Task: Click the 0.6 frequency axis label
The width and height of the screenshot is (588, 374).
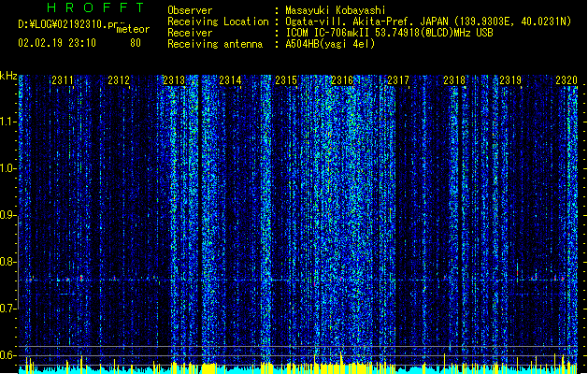Action: pos(8,355)
